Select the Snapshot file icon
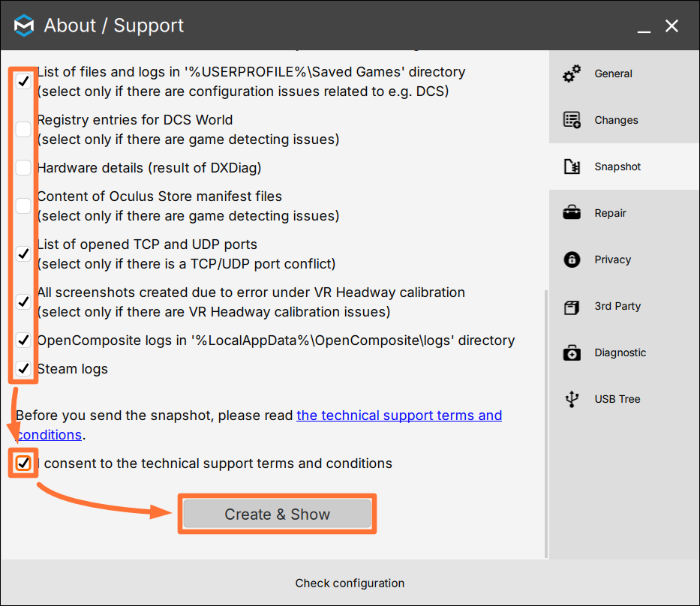The width and height of the screenshot is (700, 606). pyautogui.click(x=572, y=166)
